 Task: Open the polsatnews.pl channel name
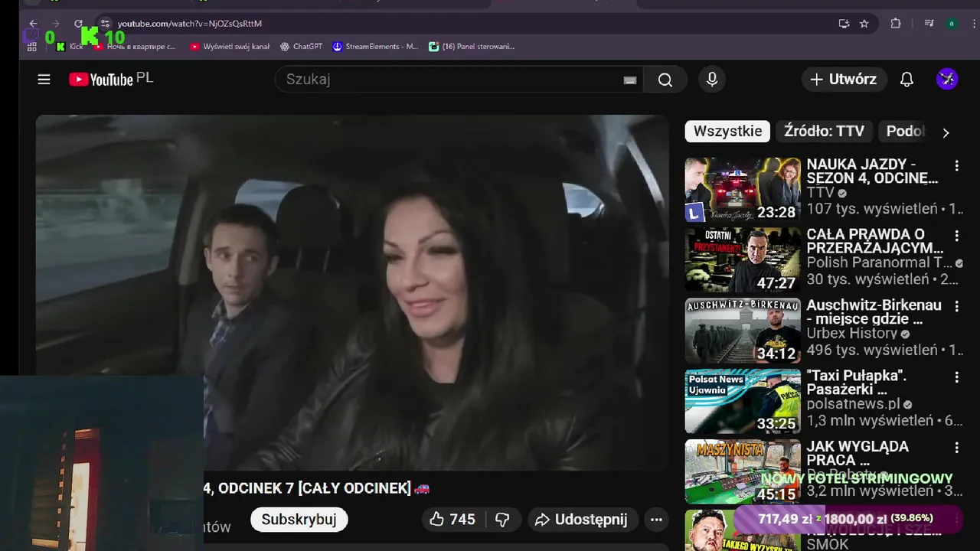click(x=853, y=404)
